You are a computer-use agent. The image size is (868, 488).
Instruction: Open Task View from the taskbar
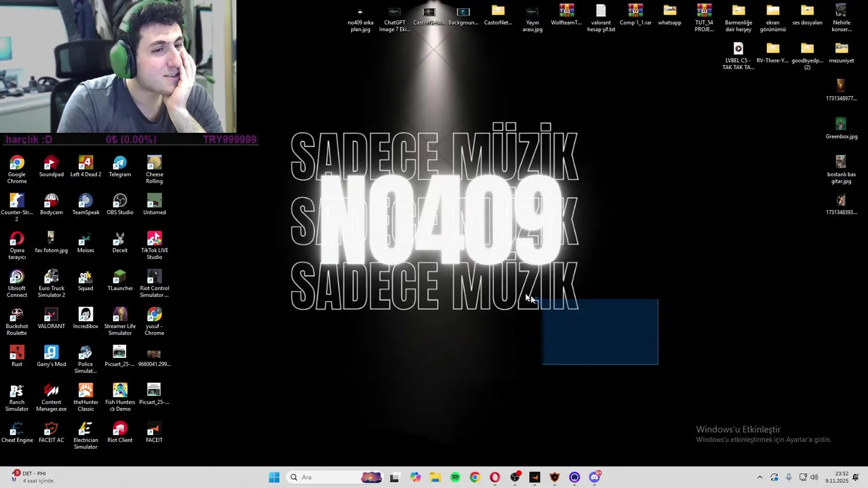tap(395, 477)
